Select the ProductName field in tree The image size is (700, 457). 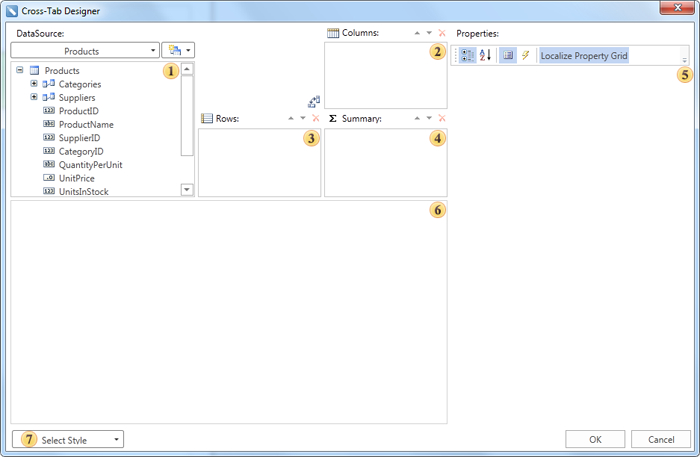pyautogui.click(x=86, y=124)
